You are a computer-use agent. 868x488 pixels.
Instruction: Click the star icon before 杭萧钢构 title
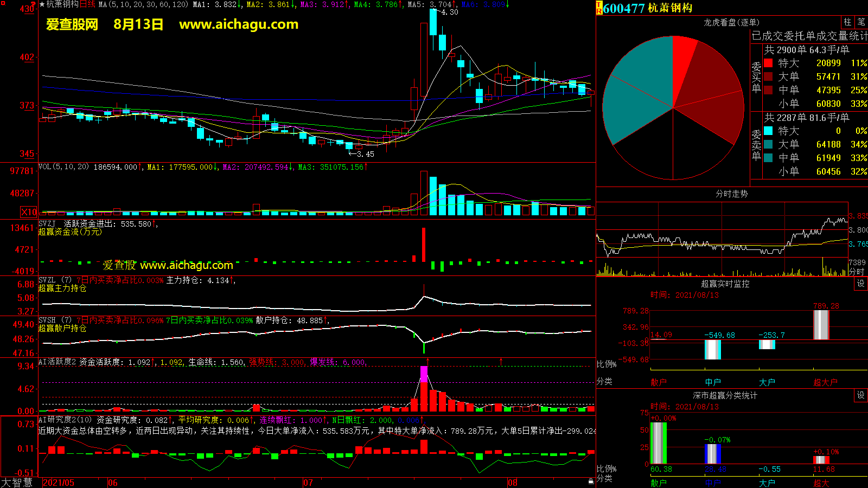click(42, 4)
